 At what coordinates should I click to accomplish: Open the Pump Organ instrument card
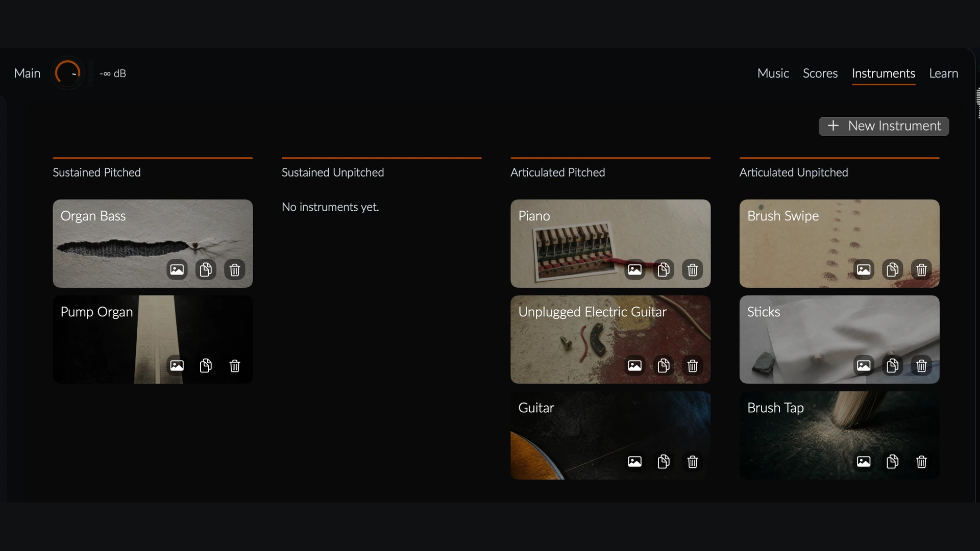(x=153, y=339)
